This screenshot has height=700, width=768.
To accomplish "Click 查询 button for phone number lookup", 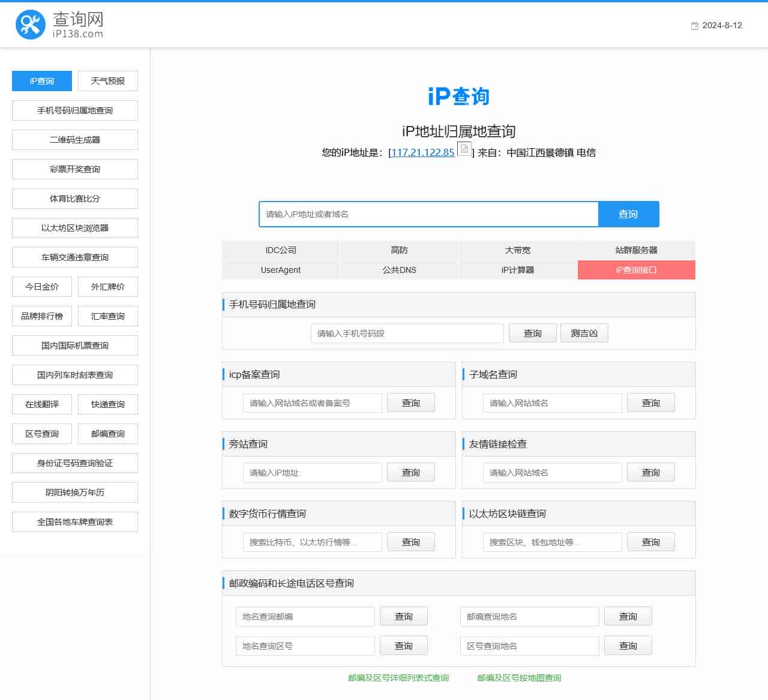I will click(x=533, y=334).
